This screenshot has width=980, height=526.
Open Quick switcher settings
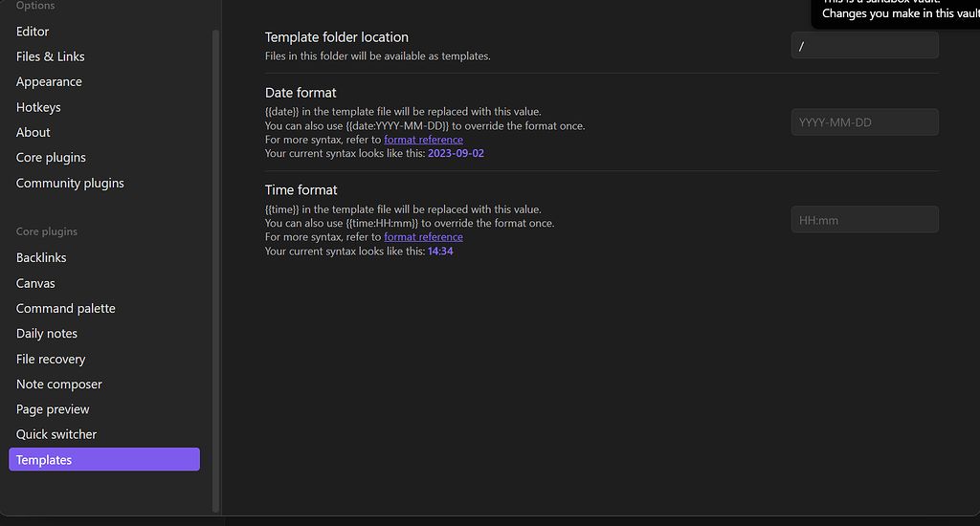point(56,434)
